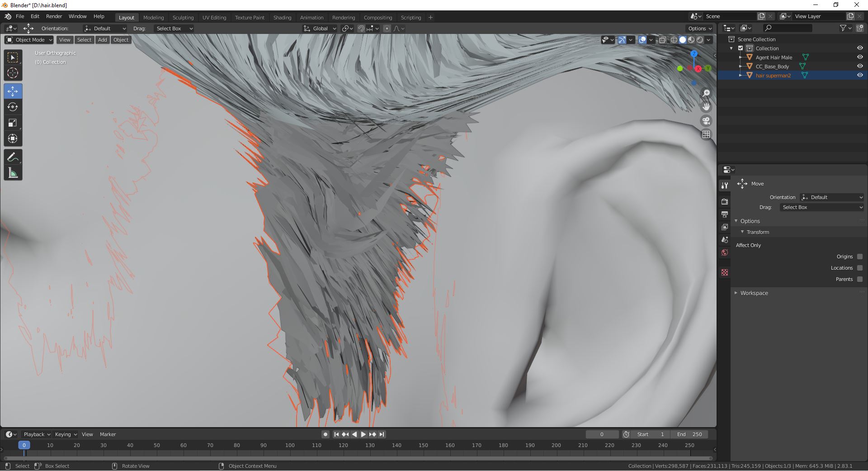Jump to the timeline end frame
Viewport: 868px width, 471px height.
pos(382,434)
